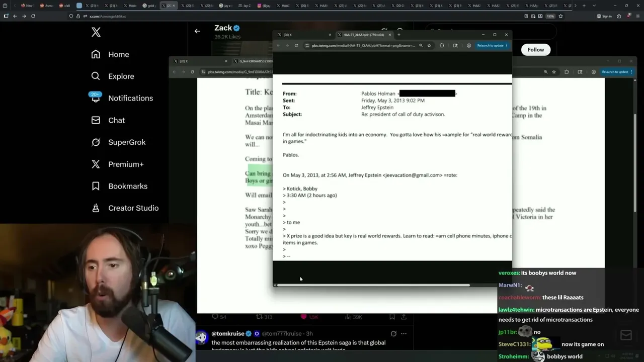The width and height of the screenshot is (644, 362).
Task: Open Home from the X sidebar
Action: coord(110,54)
